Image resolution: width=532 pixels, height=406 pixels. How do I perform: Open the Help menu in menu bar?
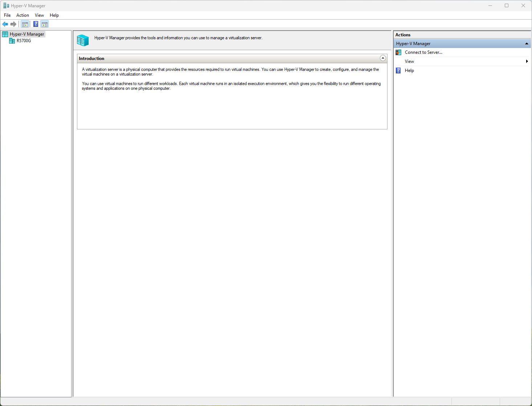tap(54, 15)
